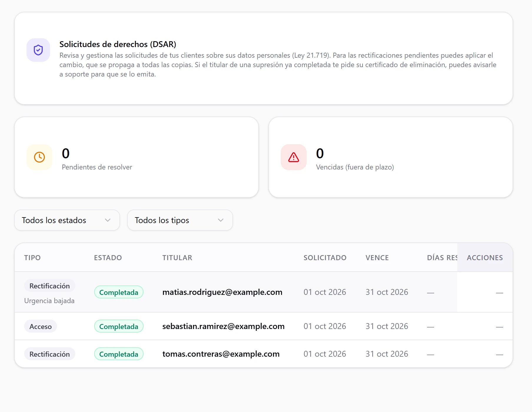Click Completada badge in matias.rodriguez row
Image resolution: width=532 pixels, height=412 pixels.
point(119,292)
